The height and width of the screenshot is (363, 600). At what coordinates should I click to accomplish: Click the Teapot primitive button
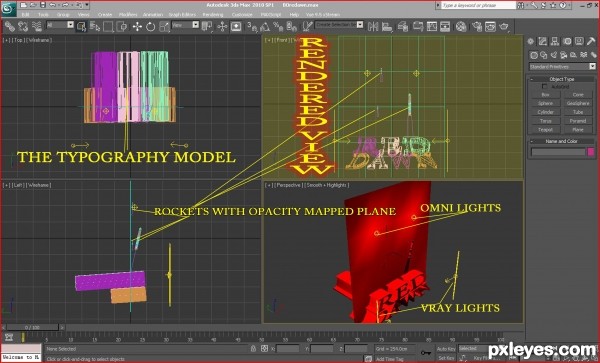coord(545,130)
